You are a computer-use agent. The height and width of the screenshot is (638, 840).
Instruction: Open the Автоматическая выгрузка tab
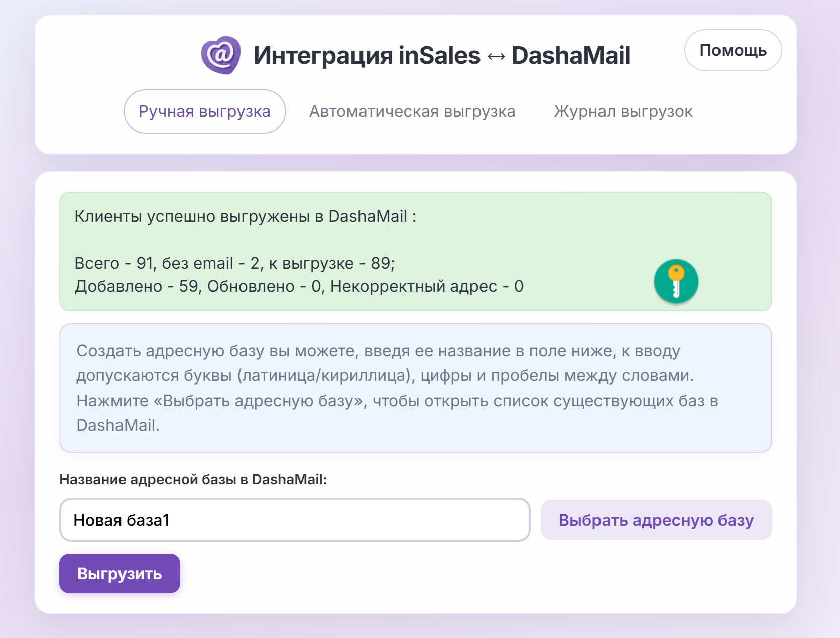(x=412, y=111)
